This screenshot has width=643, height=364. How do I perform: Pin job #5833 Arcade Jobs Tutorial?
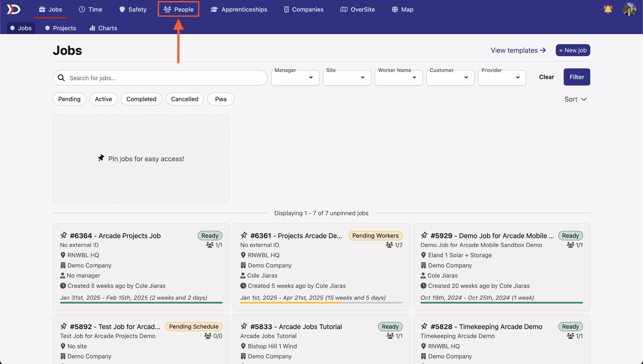244,326
